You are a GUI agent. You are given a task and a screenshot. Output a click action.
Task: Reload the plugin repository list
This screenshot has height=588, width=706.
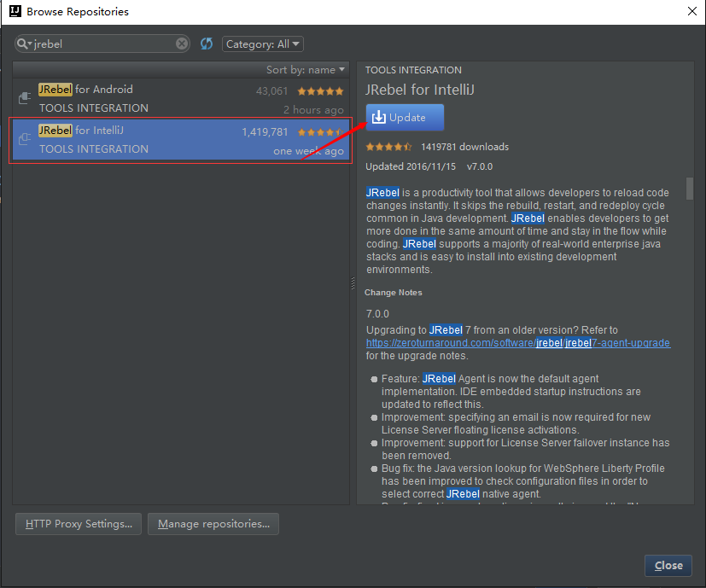[x=207, y=44]
